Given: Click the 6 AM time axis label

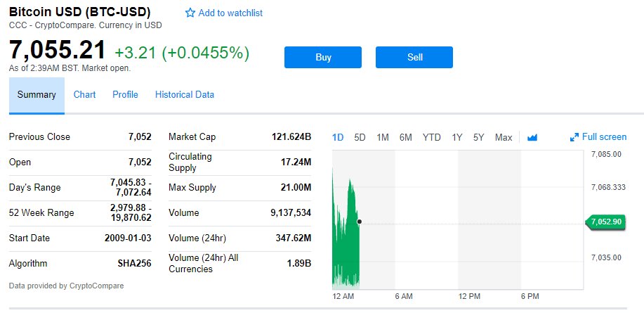Looking at the screenshot, I should (x=403, y=296).
